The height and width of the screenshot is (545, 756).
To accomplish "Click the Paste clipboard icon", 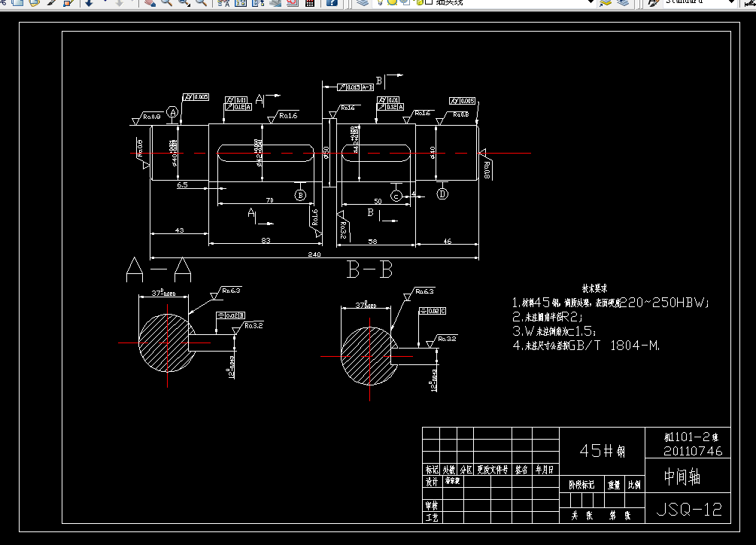I will click(34, 2).
